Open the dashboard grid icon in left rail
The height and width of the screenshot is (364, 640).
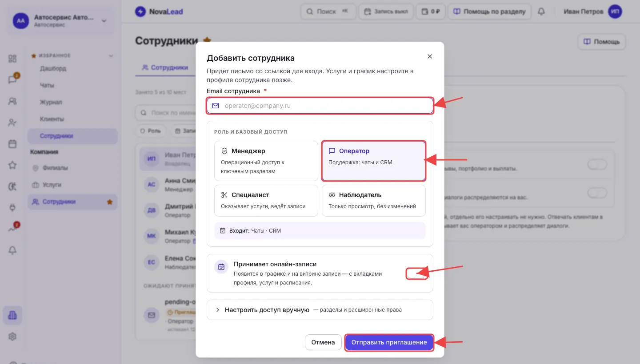pos(12,59)
